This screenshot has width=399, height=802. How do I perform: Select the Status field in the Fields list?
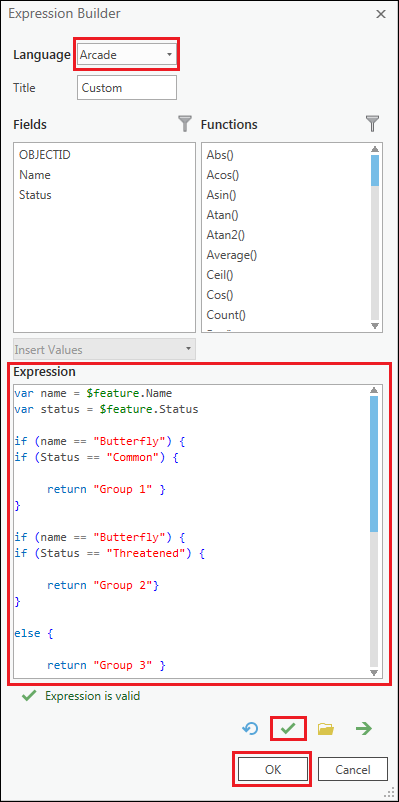point(35,195)
